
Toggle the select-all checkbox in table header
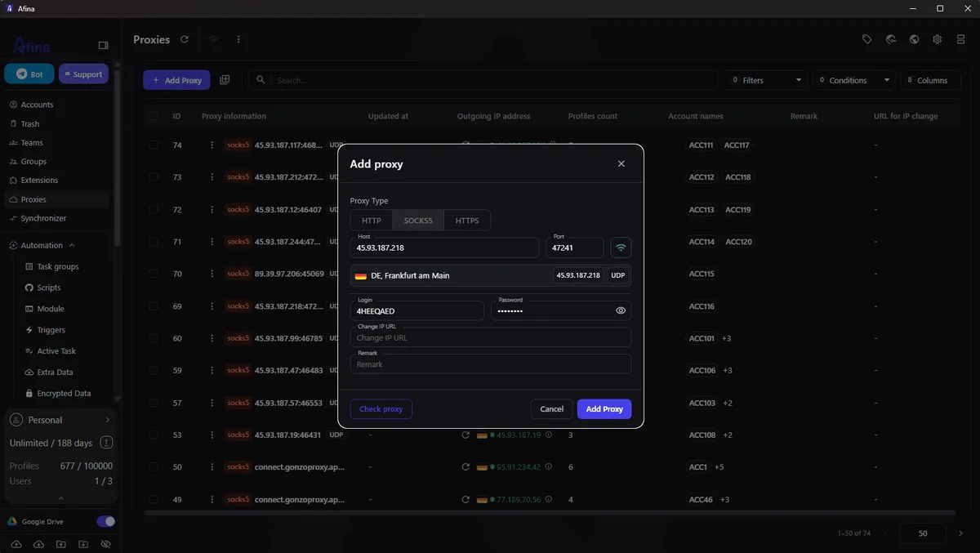[154, 116]
